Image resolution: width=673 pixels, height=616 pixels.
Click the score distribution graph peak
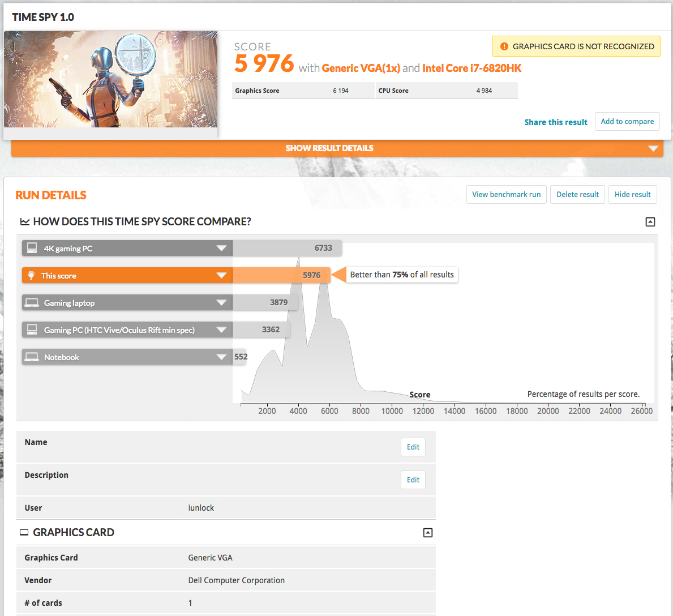(299, 260)
